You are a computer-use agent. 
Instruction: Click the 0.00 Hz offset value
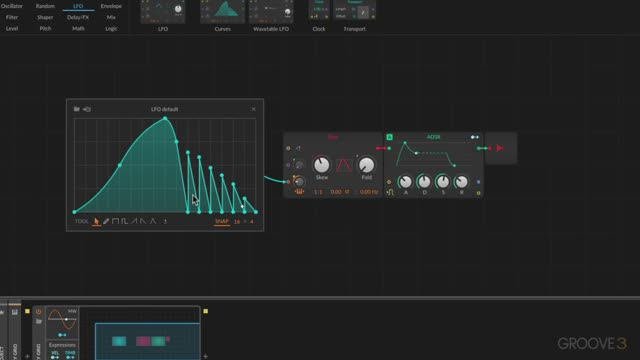click(x=369, y=192)
